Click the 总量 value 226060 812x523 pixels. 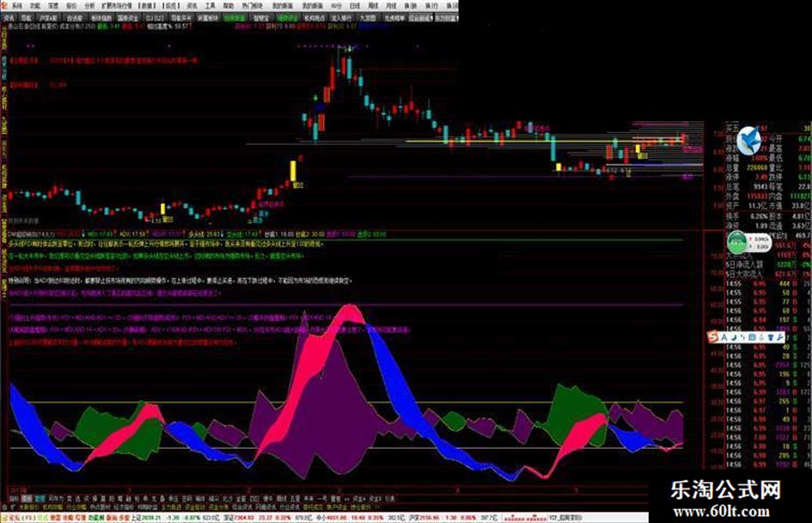(x=757, y=167)
